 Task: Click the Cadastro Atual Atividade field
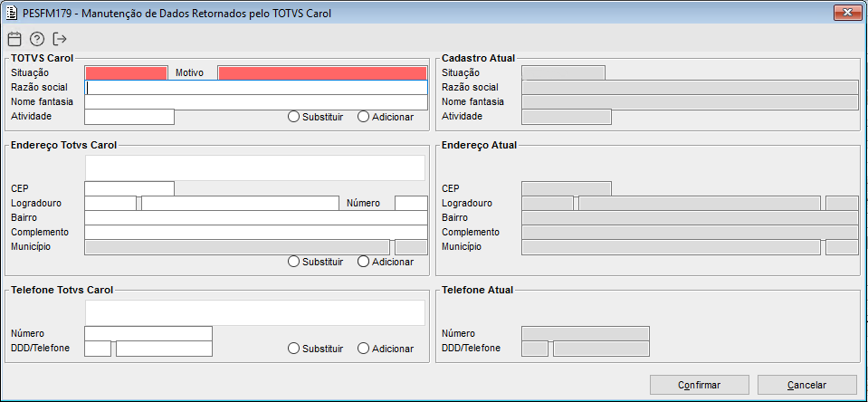[567, 117]
